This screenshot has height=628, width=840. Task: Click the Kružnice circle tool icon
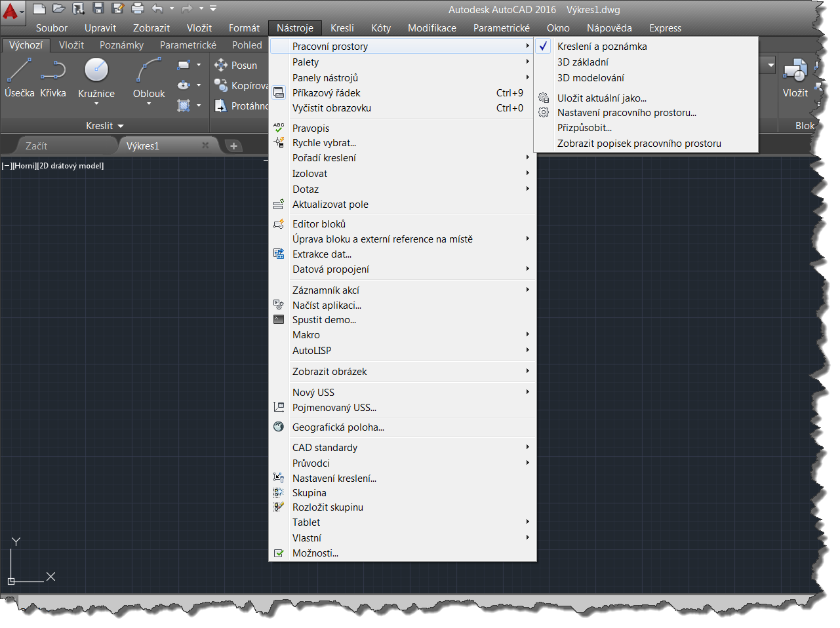coord(96,69)
